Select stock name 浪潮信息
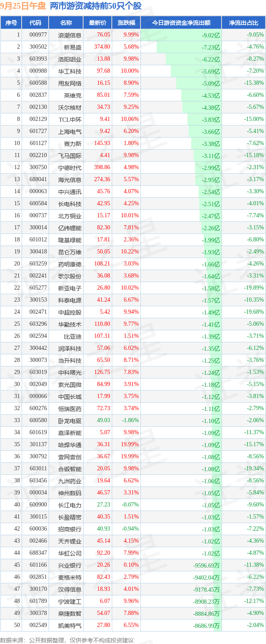Screen dimensions: 266x644 (70, 35)
